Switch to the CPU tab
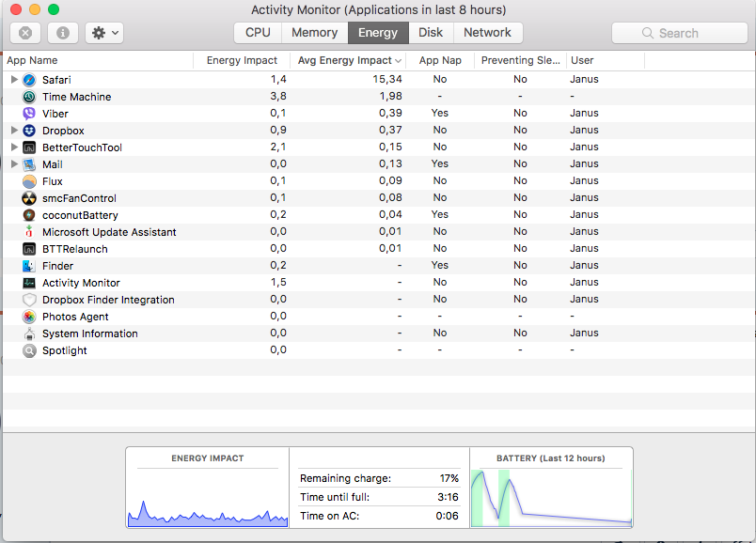Viewport: 756px width, 543px height. [x=258, y=33]
